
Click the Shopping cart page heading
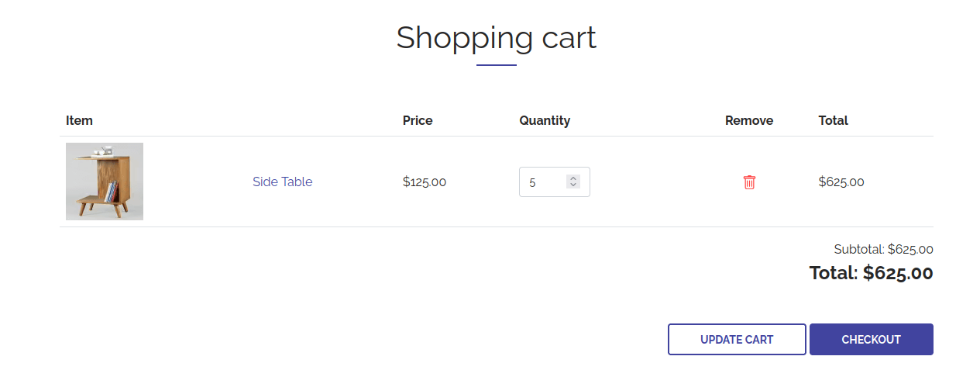tap(497, 38)
